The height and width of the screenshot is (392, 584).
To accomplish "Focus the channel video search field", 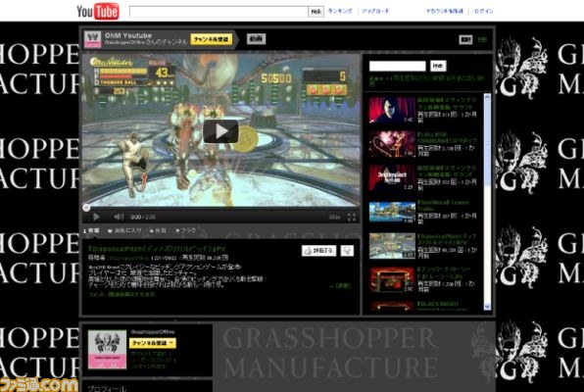I will [x=398, y=66].
